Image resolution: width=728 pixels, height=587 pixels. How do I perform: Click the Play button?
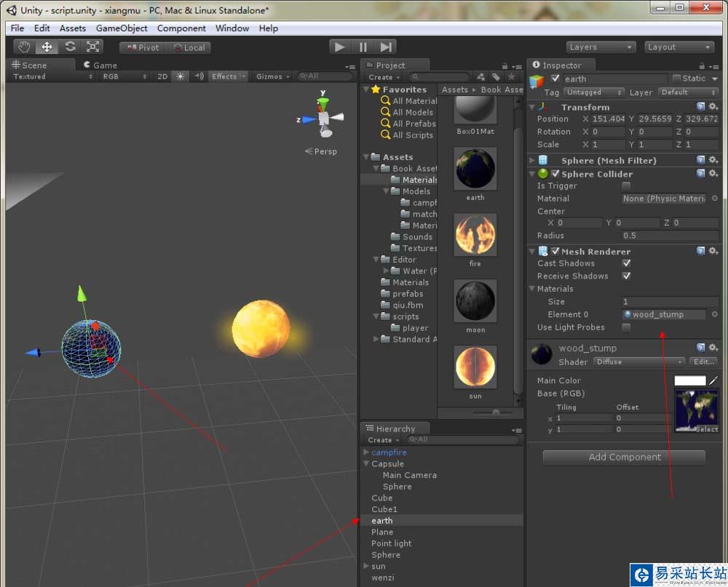(x=340, y=47)
